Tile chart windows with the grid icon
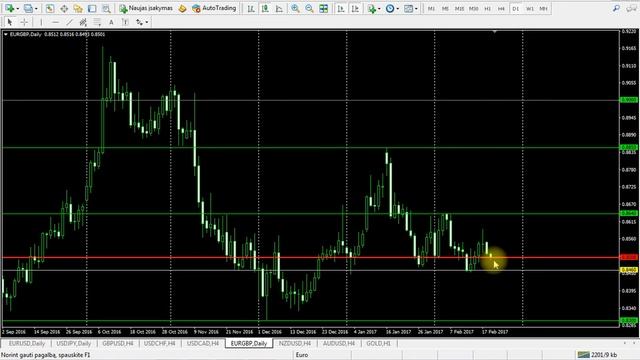Viewport: 640px width, 360px height. (x=324, y=8)
